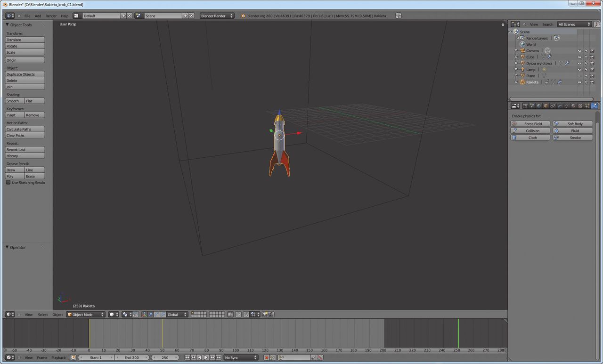Screen dimensions: 603x364
Task: Open the No Sync playback dropdown
Action: (241, 357)
